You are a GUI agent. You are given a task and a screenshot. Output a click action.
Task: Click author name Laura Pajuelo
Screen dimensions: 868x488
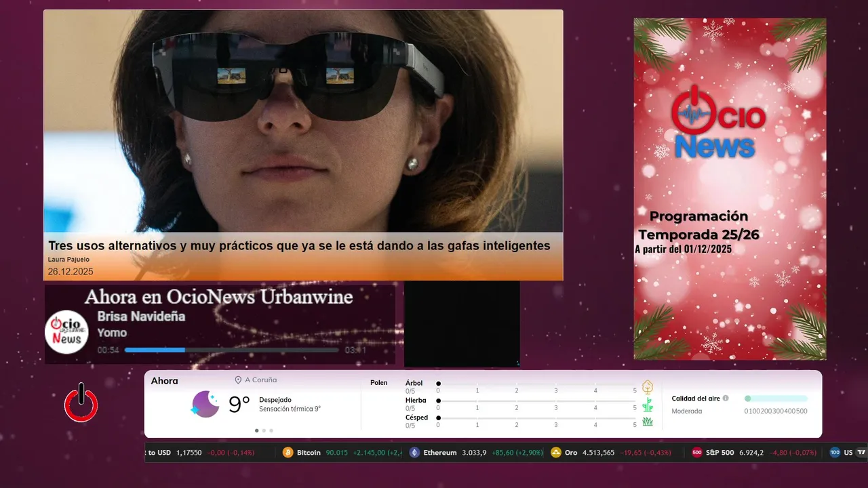tap(68, 260)
